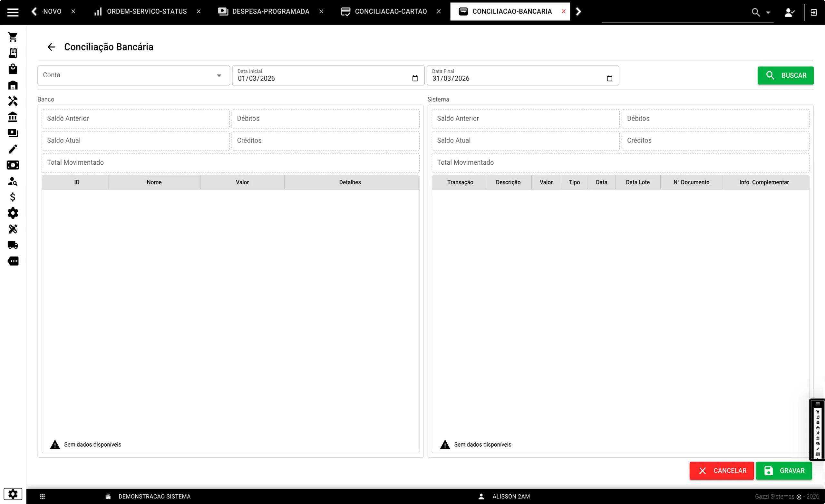The image size is (825, 504).
Task: Open the pencil edit sidebar icon
Action: pos(13,149)
